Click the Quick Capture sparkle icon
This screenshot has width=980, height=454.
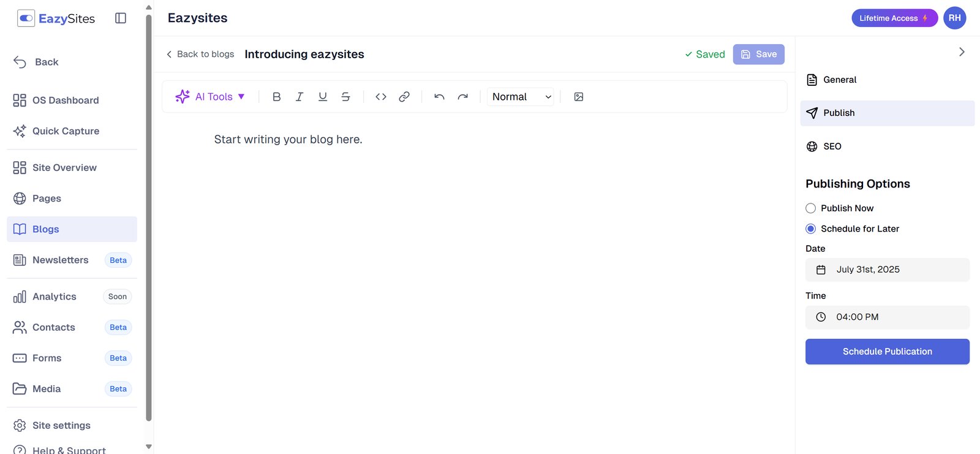pos(20,131)
